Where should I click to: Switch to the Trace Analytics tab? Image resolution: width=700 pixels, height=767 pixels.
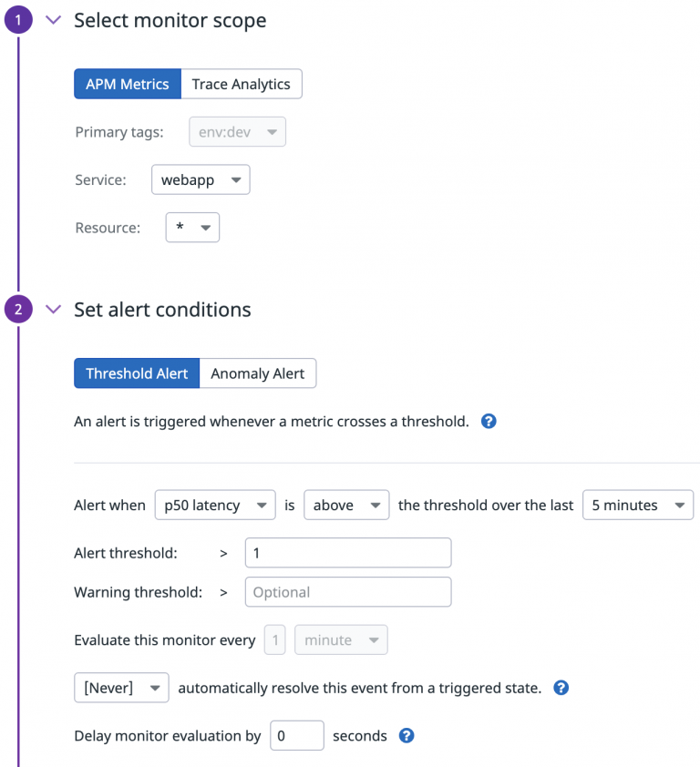[241, 84]
